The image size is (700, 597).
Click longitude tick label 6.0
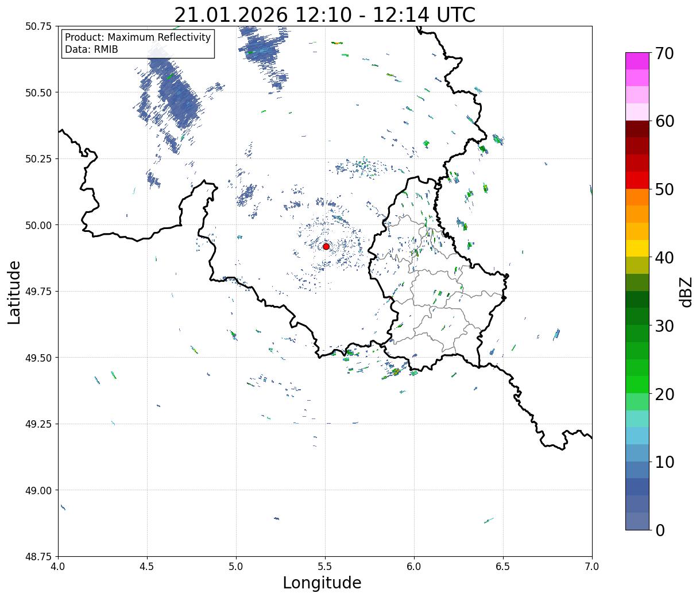click(x=414, y=567)
